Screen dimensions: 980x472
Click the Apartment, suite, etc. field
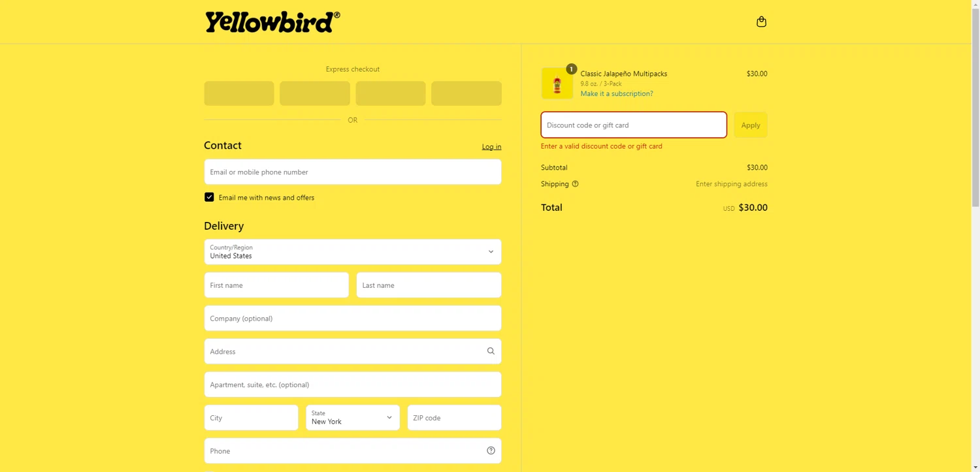(x=353, y=385)
